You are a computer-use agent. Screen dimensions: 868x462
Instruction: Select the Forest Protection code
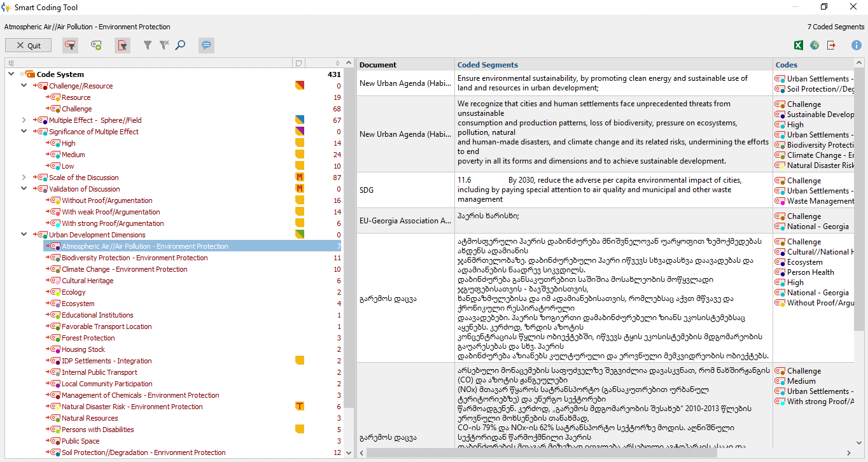pos(88,338)
